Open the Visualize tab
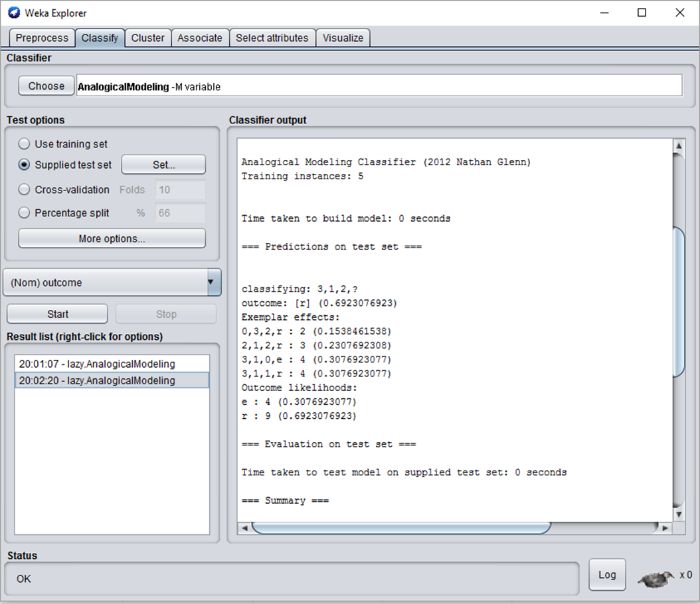Viewport: 700px width, 604px height. [x=343, y=38]
